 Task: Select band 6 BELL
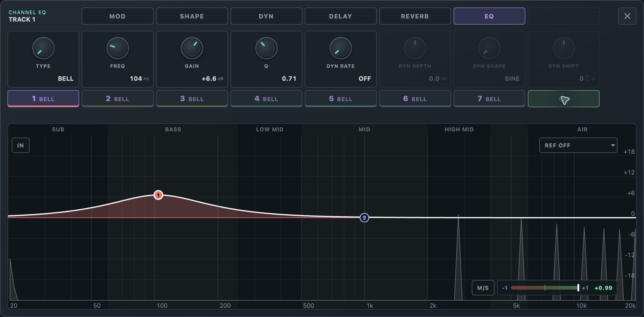point(415,99)
